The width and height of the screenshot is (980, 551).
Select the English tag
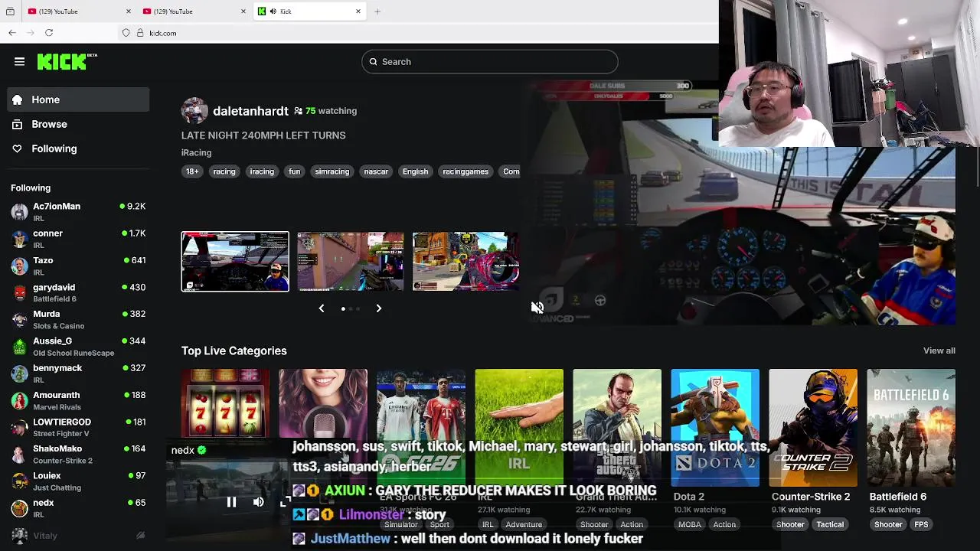[x=415, y=171]
